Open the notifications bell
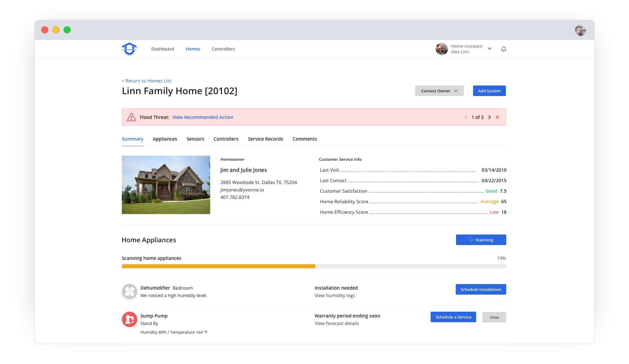The height and width of the screenshot is (364, 629). pyautogui.click(x=503, y=49)
